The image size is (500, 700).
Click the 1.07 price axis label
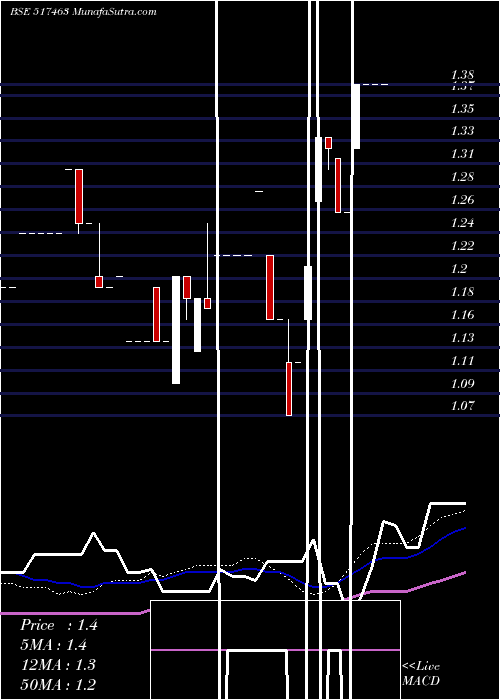pos(462,406)
